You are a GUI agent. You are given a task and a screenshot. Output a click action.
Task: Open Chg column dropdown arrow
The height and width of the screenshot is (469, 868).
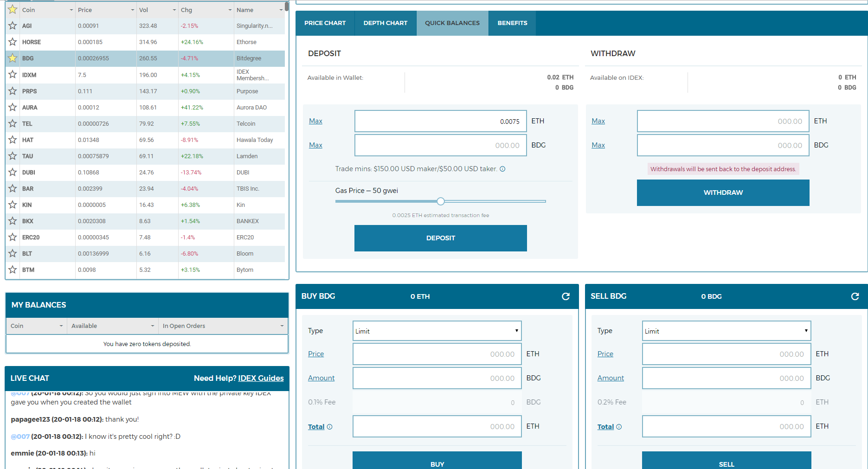[230, 10]
